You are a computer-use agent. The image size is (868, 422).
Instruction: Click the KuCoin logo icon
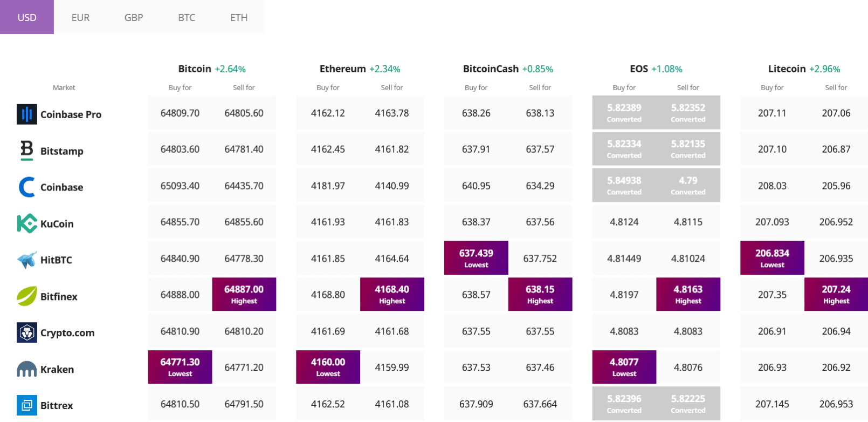(27, 223)
